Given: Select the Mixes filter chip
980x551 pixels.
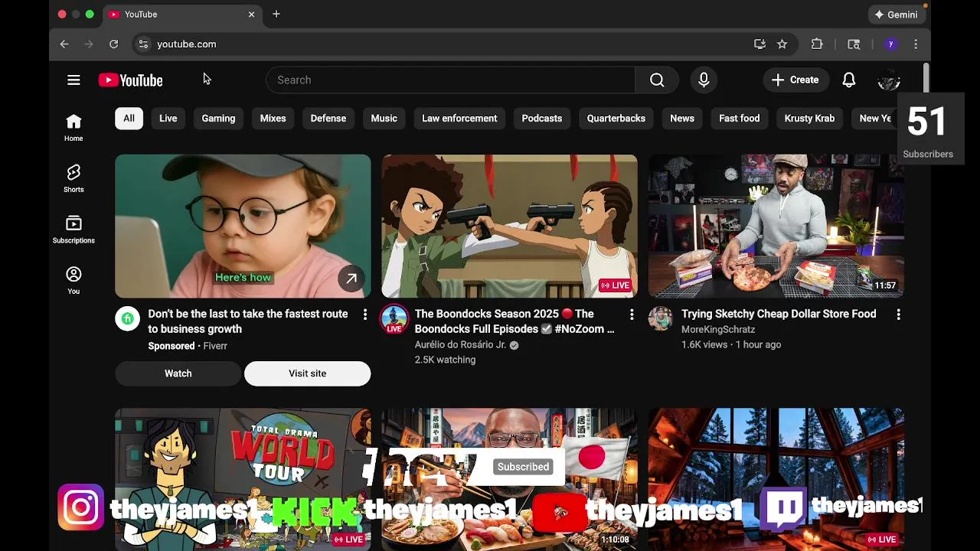Looking at the screenshot, I should click(x=273, y=118).
